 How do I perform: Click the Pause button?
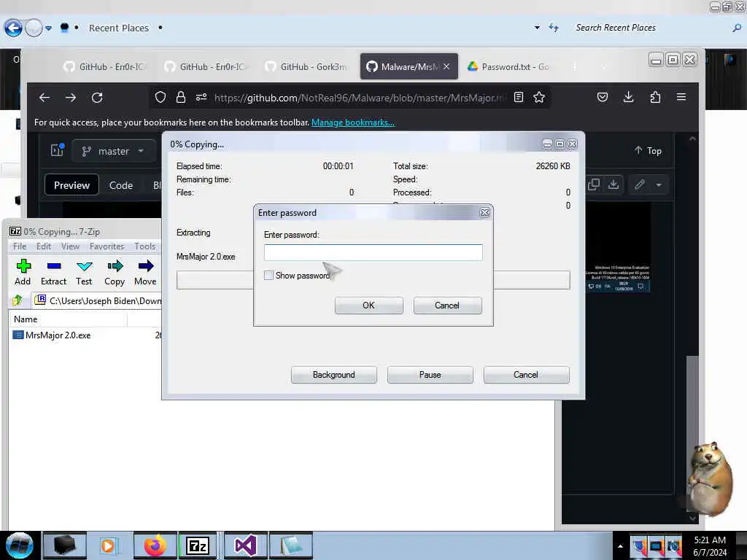pos(430,375)
